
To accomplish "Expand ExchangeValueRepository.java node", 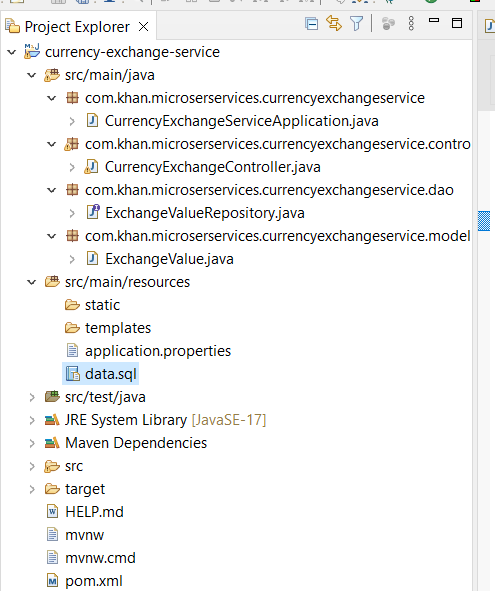I will point(72,213).
